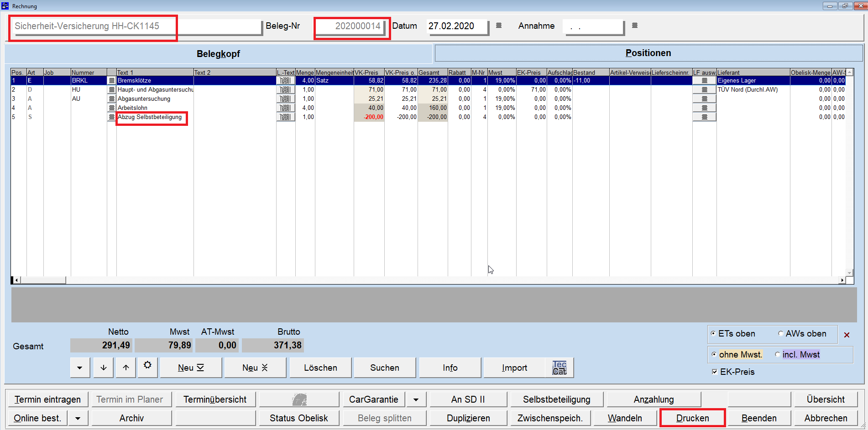Move position up with the up arrow
The image size is (868, 430).
click(126, 368)
